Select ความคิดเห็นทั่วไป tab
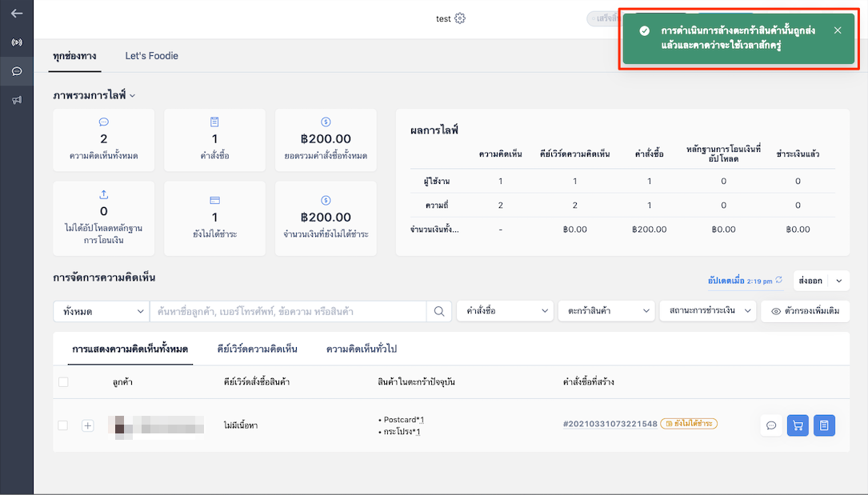The image size is (868, 495). click(x=362, y=349)
